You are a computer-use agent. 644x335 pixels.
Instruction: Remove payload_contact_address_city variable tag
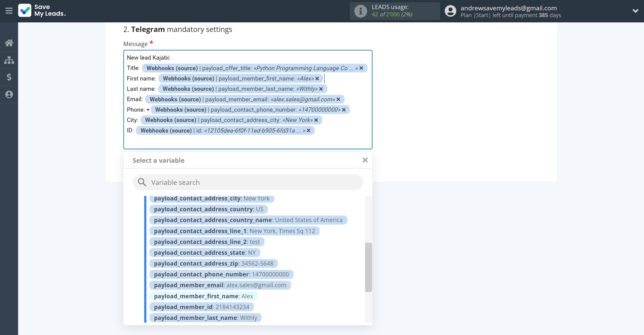point(316,120)
